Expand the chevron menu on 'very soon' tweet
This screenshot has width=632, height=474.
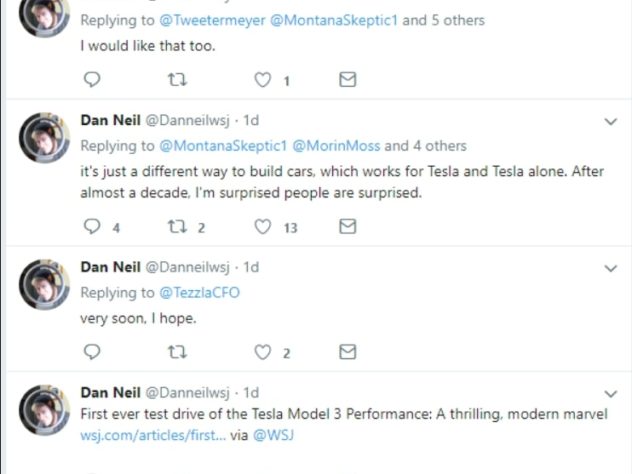pos(611,268)
